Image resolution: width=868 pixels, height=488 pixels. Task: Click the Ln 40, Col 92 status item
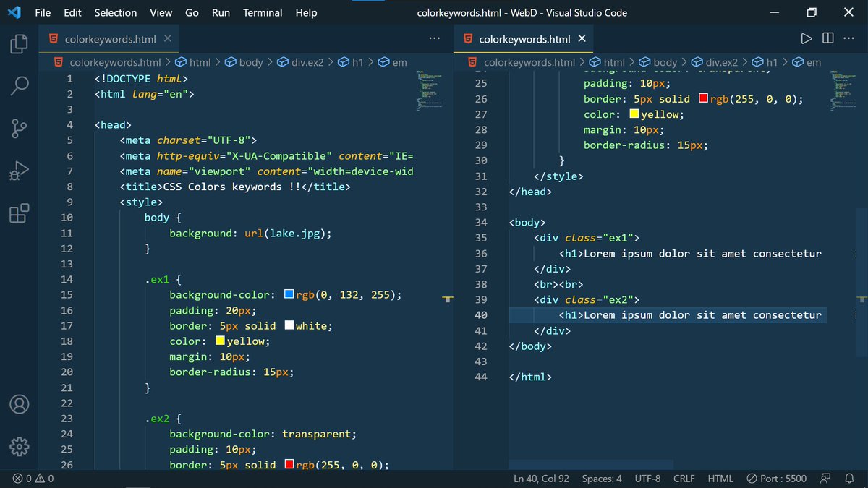[x=540, y=479]
